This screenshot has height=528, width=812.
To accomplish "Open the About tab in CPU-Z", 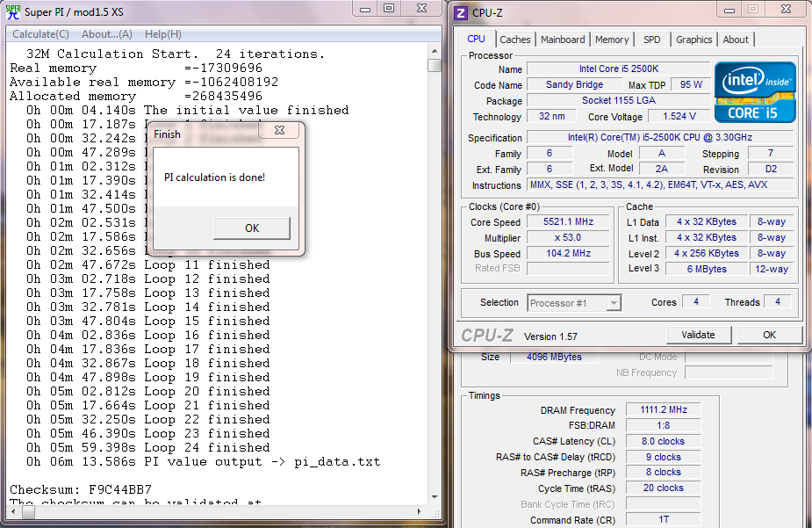I will 736,40.
